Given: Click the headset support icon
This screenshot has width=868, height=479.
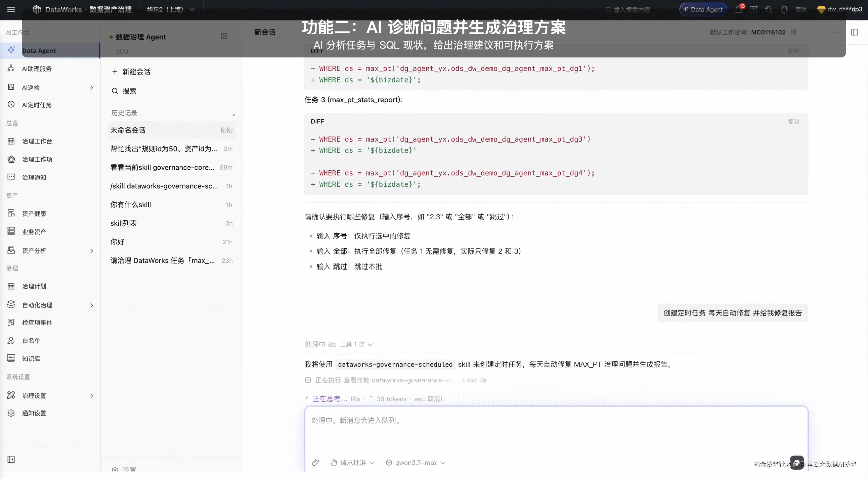Looking at the screenshot, I should (784, 9).
